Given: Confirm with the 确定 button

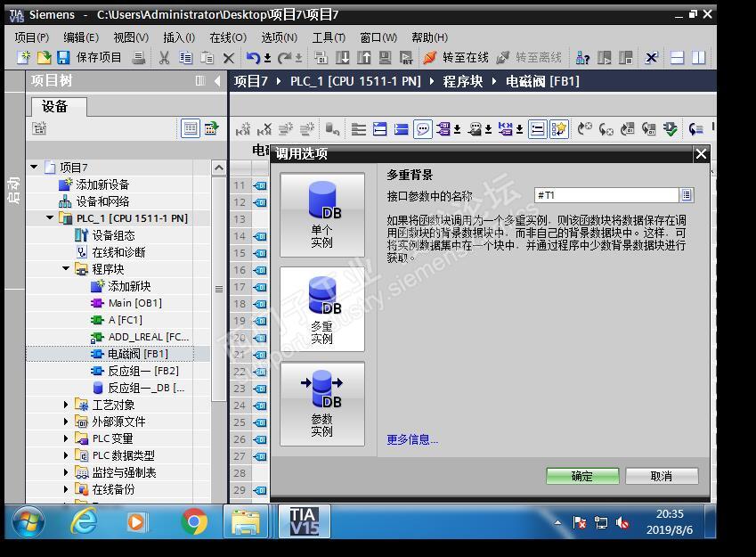Looking at the screenshot, I should (582, 476).
